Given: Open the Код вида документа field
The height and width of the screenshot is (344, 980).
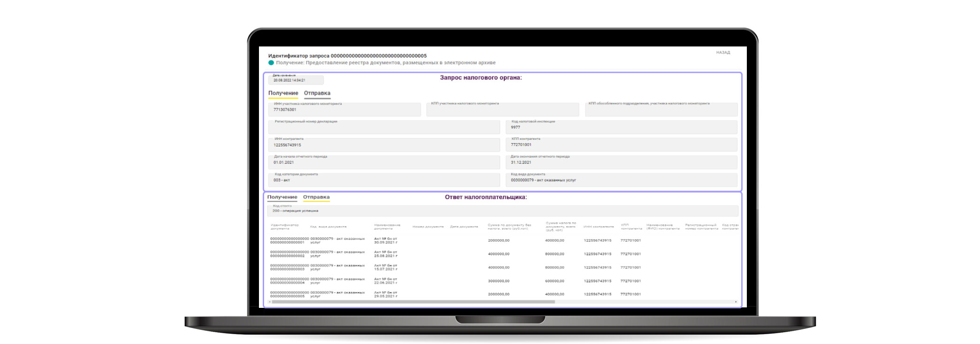Looking at the screenshot, I should pos(621,180).
